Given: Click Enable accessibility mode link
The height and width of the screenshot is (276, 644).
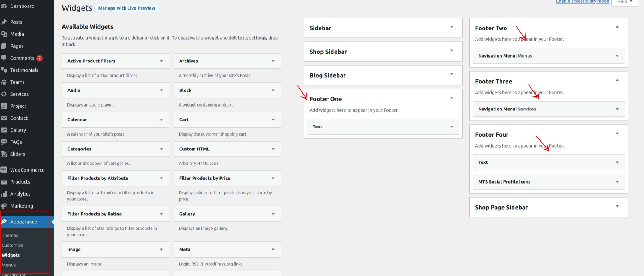Looking at the screenshot, I should 582,2.
